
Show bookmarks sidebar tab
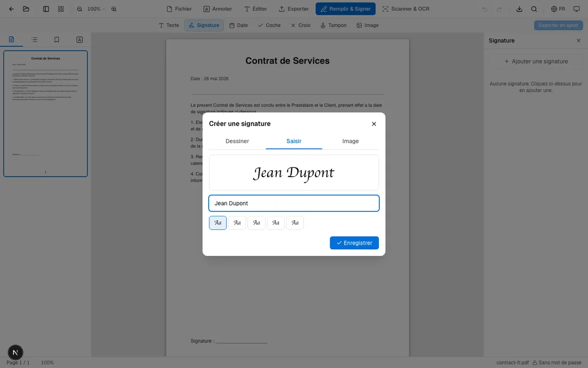[57, 40]
